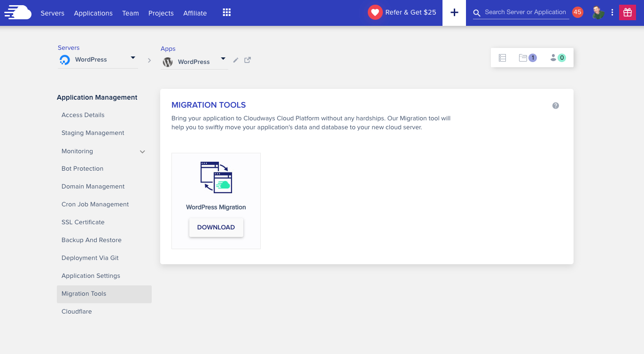Open the pink gift box icon
This screenshot has width=644, height=354.
627,13
